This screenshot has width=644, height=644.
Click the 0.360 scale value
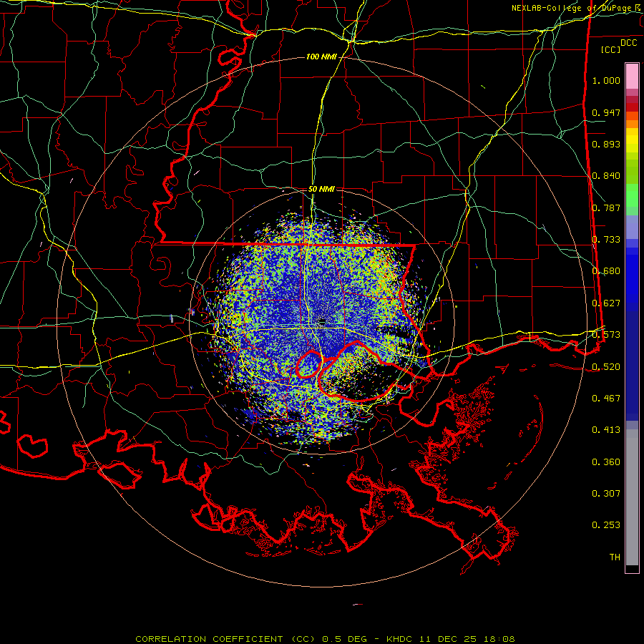click(x=606, y=462)
